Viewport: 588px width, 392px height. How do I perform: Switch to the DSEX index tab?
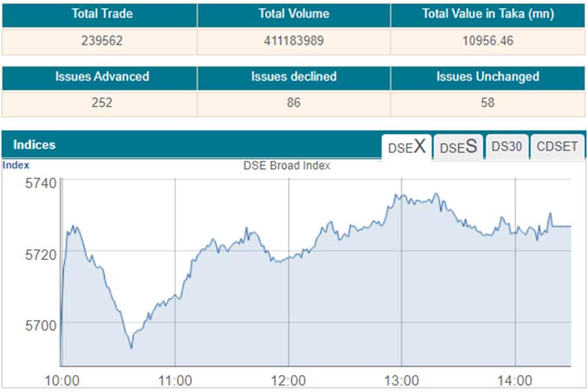(x=406, y=147)
